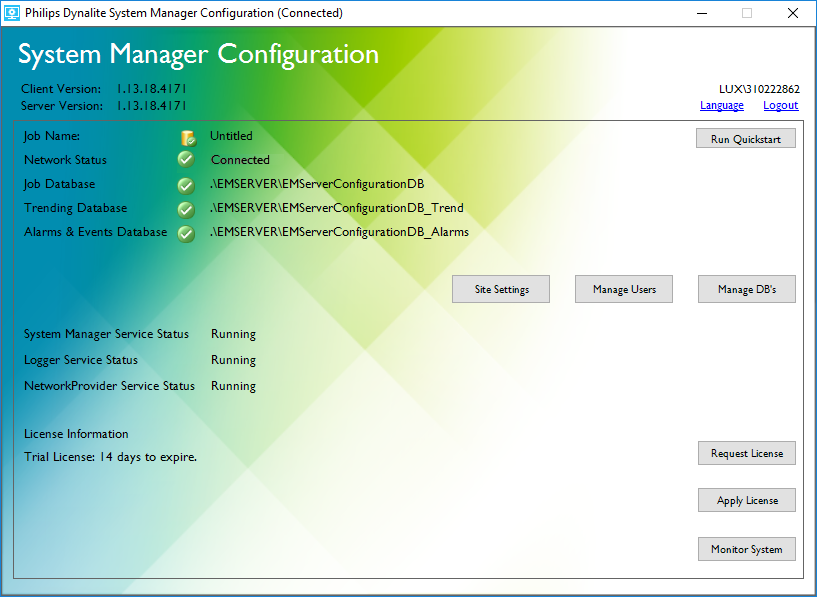
Task: Select the Untitled job name text
Action: coord(231,136)
